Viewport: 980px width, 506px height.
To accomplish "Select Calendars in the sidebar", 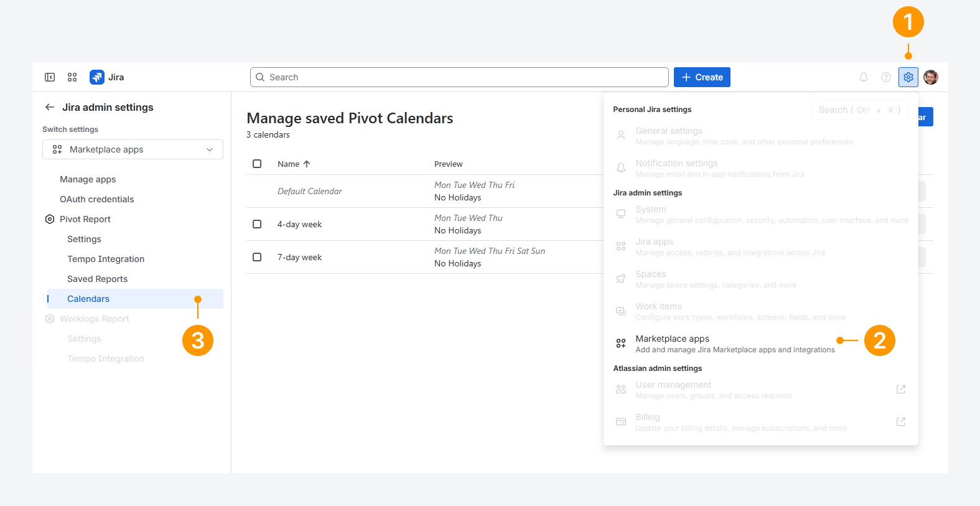I will 135,299.
